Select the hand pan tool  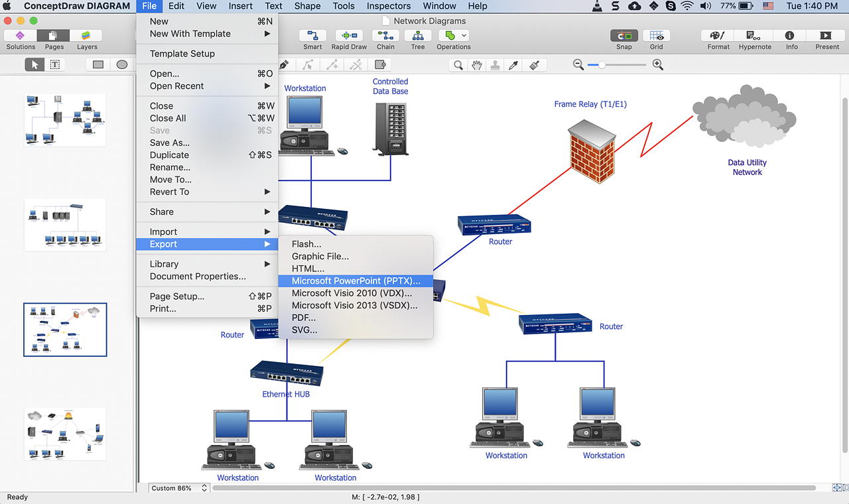tap(476, 65)
